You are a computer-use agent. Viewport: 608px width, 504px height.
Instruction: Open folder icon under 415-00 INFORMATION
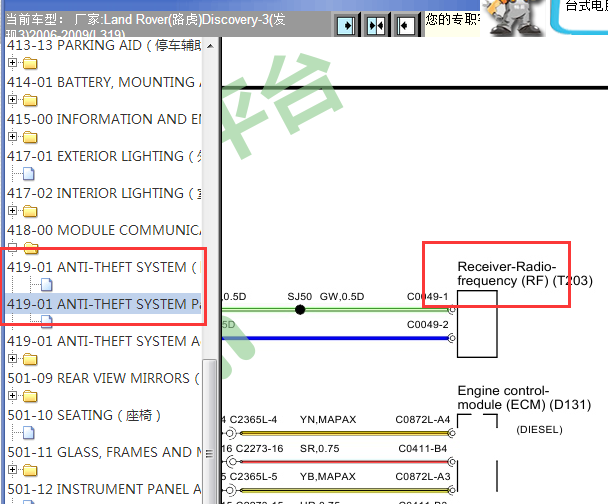pos(30,137)
